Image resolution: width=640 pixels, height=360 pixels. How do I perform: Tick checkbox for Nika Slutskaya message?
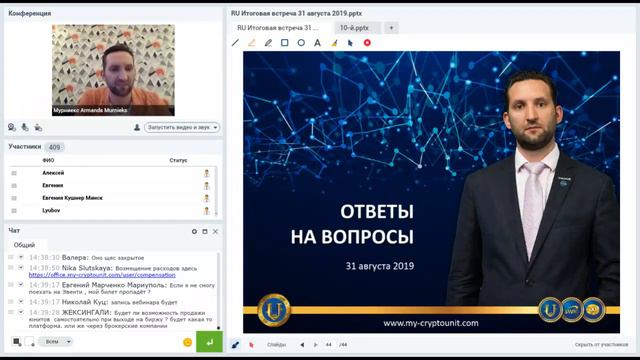(11, 268)
